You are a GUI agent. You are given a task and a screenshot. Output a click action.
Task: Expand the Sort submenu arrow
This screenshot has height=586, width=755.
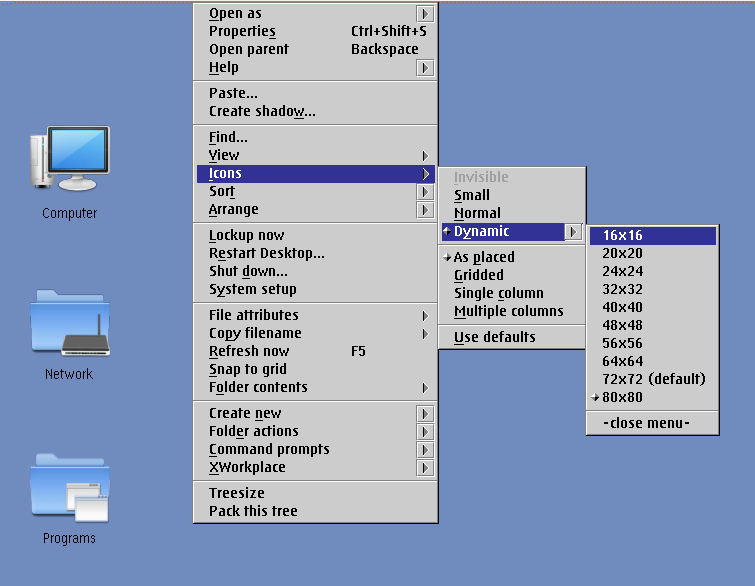coord(425,192)
